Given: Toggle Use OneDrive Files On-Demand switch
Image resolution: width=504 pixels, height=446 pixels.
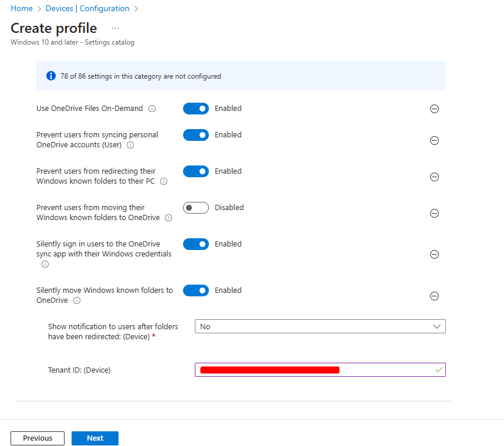Looking at the screenshot, I should 196,109.
